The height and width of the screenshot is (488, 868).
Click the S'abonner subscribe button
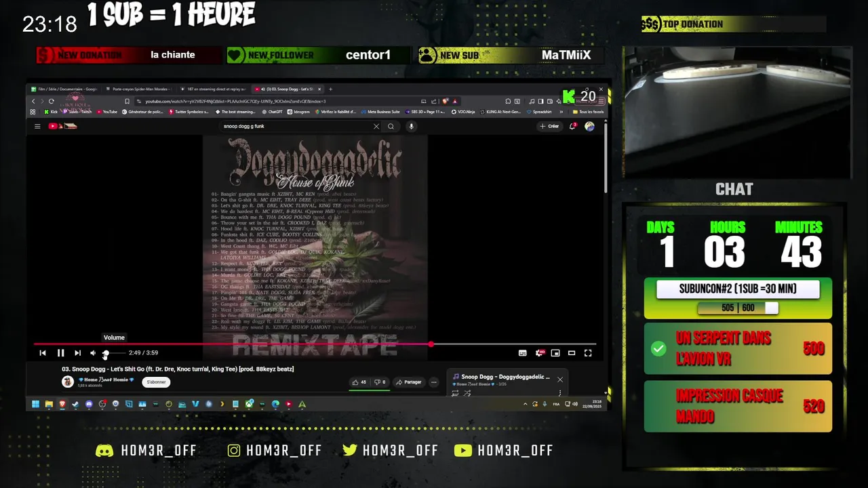pos(157,382)
